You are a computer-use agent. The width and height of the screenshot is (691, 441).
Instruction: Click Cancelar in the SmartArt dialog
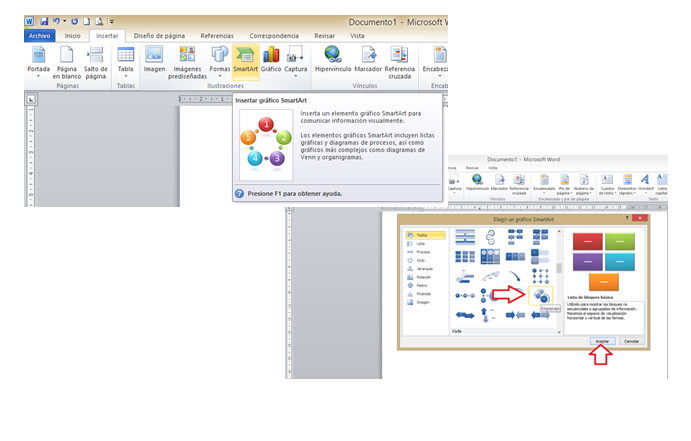(x=631, y=341)
